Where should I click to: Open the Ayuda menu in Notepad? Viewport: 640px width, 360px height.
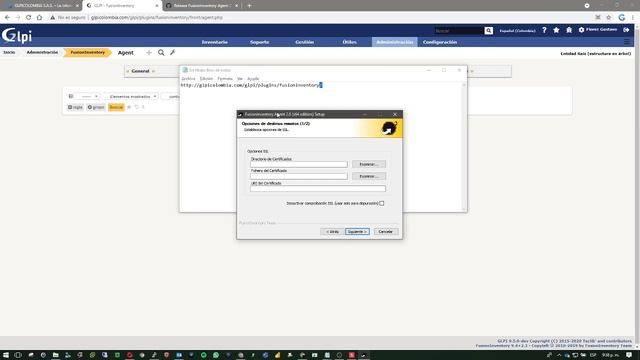coord(253,78)
